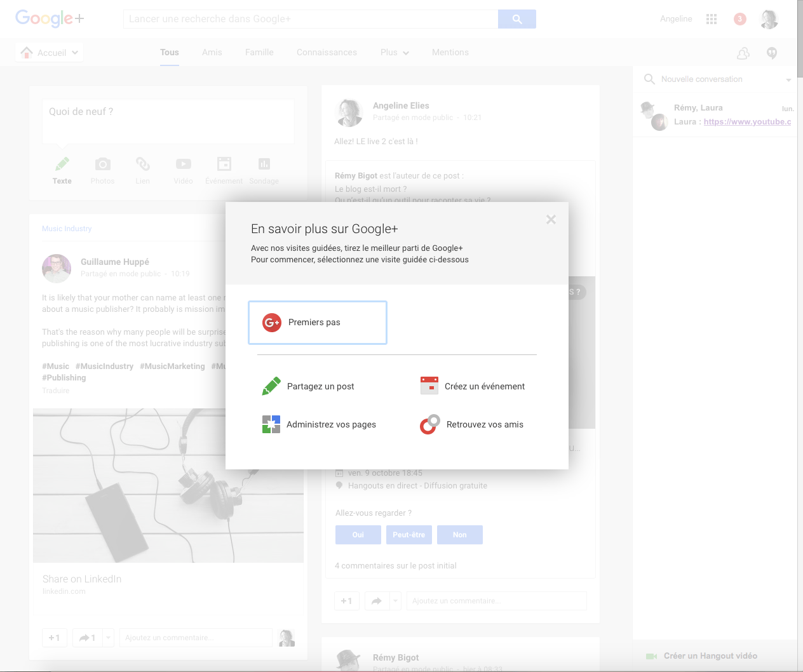This screenshot has height=672, width=803.
Task: Switch to the Amis tab
Action: (x=212, y=53)
